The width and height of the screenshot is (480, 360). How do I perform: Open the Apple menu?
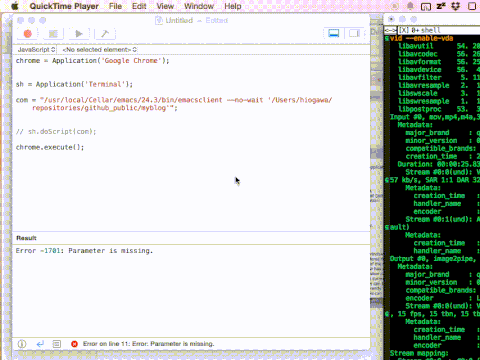pyautogui.click(x=15, y=6)
